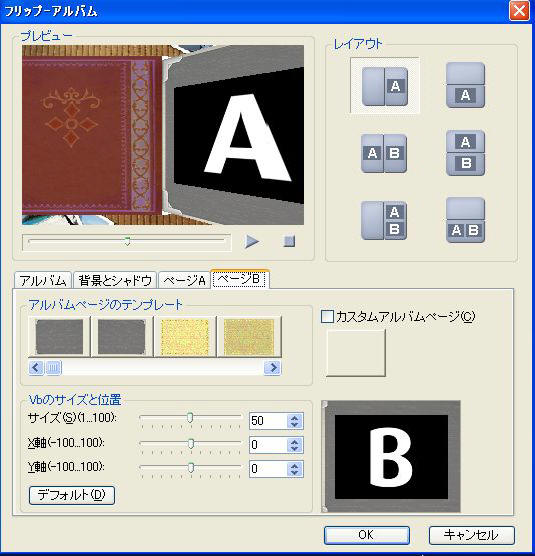Pick first gray page template thumbnail
Screen dimensions: 535x556
(x=59, y=337)
